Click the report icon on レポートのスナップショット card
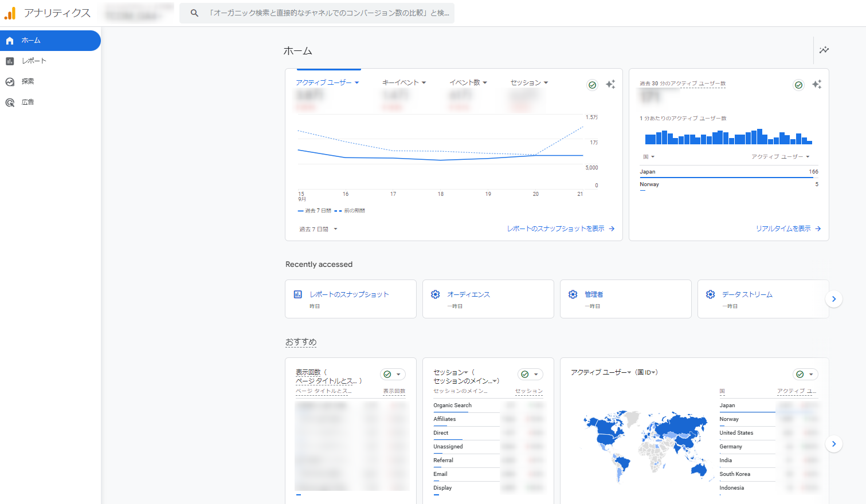Viewport: 866px width, 504px height. click(x=298, y=294)
